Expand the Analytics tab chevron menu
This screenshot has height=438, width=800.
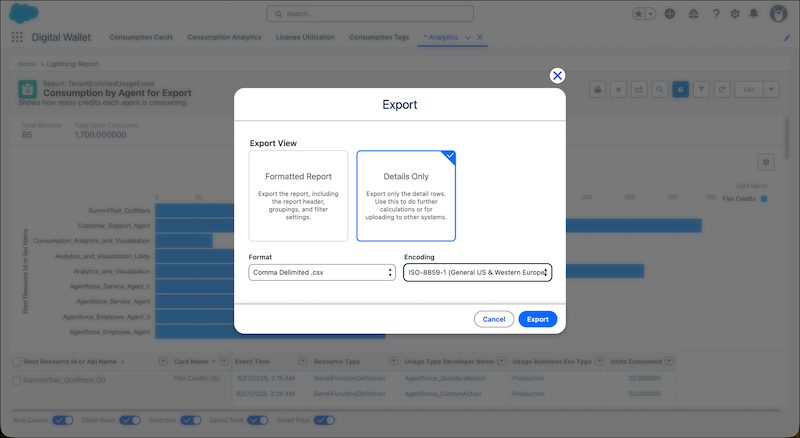click(x=467, y=37)
